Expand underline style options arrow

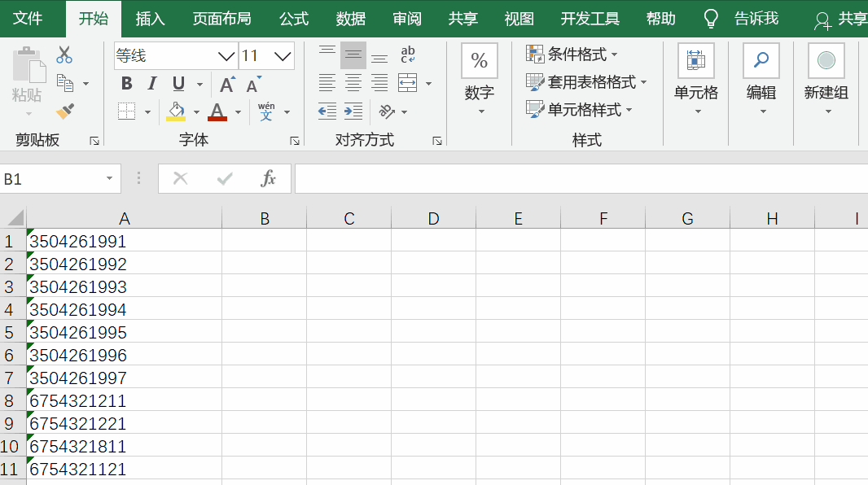[199, 85]
